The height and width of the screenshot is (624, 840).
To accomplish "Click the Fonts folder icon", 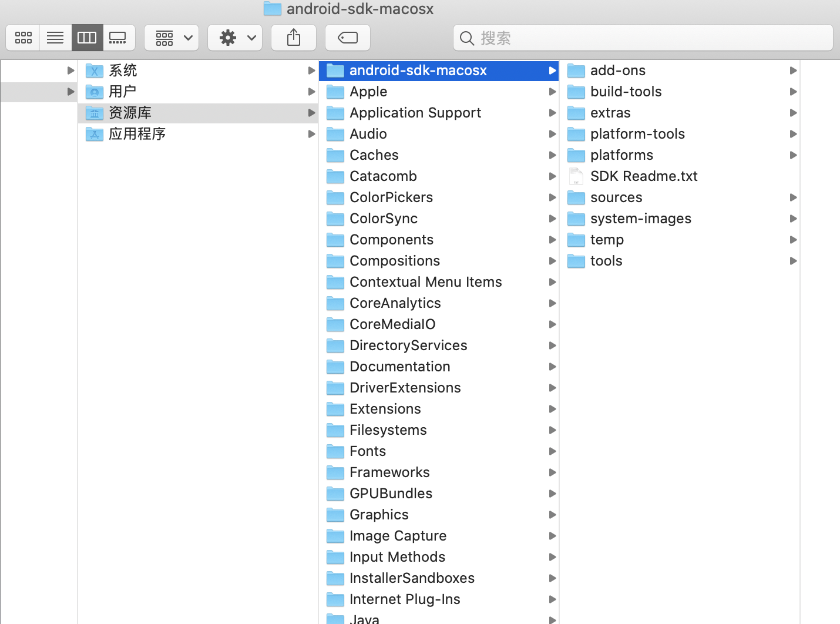I will [335, 452].
